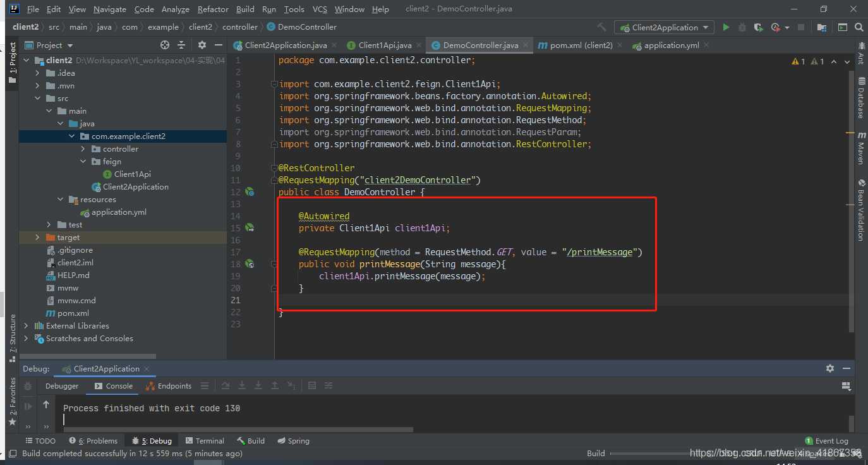
Task: Hide the Project panel with minus icon
Action: [x=218, y=45]
